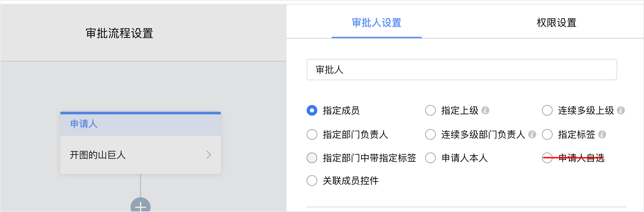
Task: Expand the 开图的山巨人 chevron arrow
Action: 209,155
